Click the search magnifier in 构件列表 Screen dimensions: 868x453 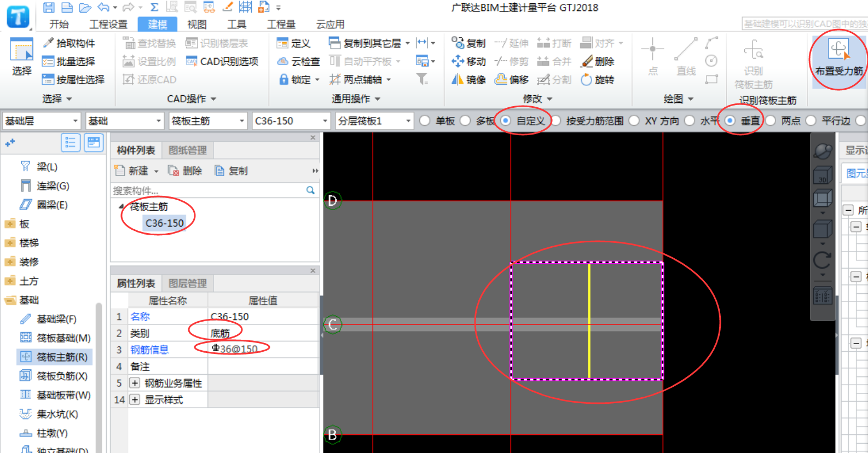pos(310,190)
